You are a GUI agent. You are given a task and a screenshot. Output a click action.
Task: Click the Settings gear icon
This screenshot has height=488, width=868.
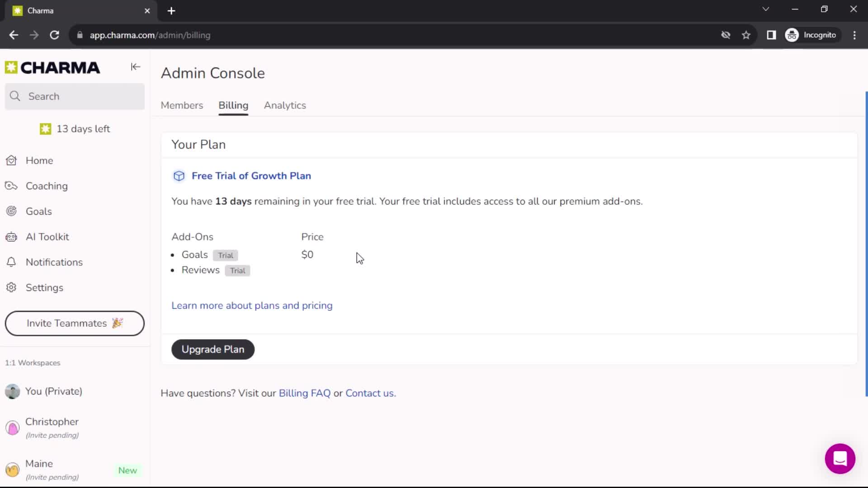[11, 287]
